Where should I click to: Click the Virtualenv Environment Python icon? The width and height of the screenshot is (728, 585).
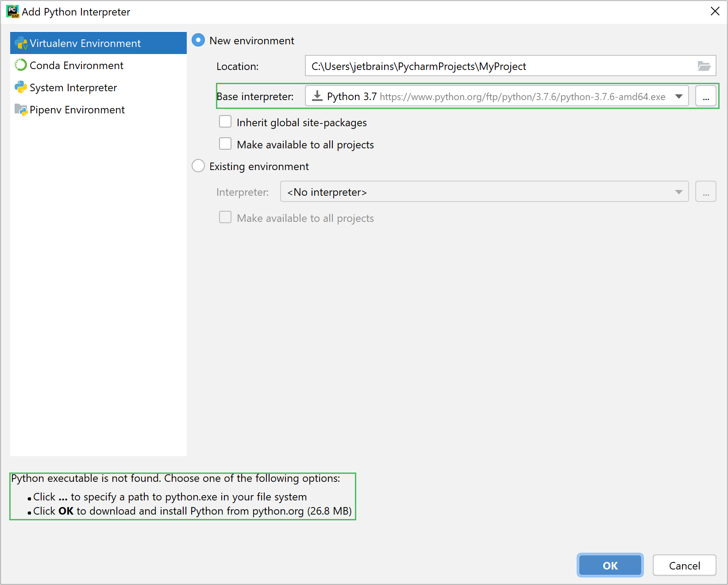coord(21,43)
